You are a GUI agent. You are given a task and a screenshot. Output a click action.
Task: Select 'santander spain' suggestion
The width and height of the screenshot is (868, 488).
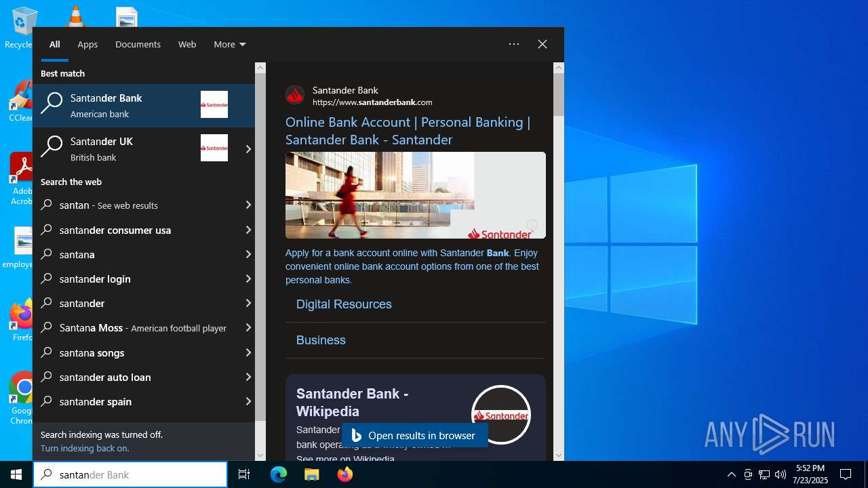click(137, 401)
